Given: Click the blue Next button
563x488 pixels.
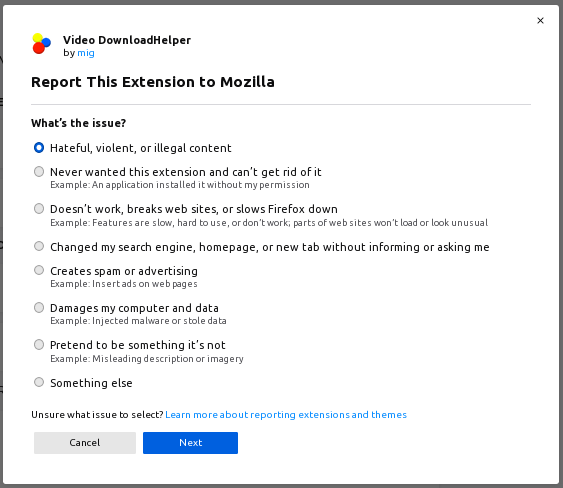Looking at the screenshot, I should (190, 443).
